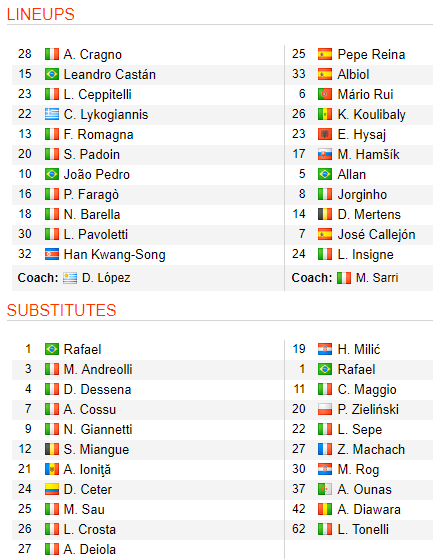The width and height of the screenshot is (433, 559).
Task: Click the Moldovan flag next to A. Ioniță
Action: click(52, 469)
